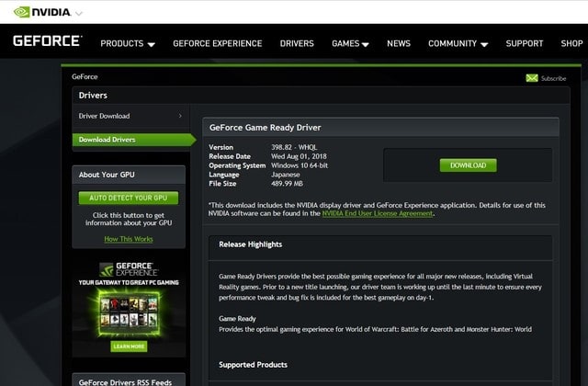The image size is (588, 386).
Task: Open the NEWS nav item
Action: coord(399,43)
